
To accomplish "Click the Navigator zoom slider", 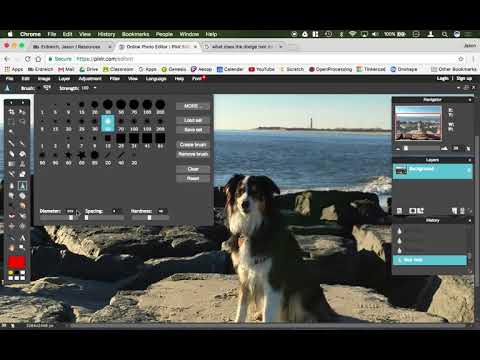I will [x=421, y=148].
